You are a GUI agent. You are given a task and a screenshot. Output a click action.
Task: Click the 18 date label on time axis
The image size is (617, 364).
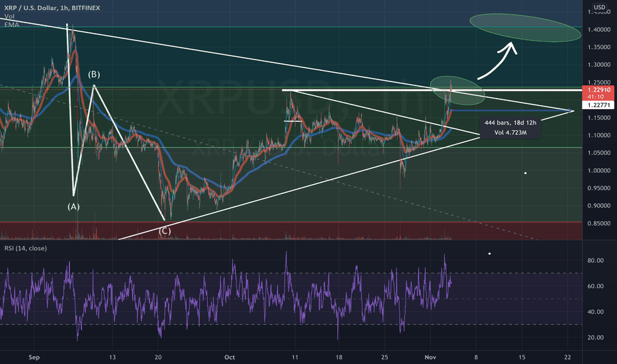(339, 357)
